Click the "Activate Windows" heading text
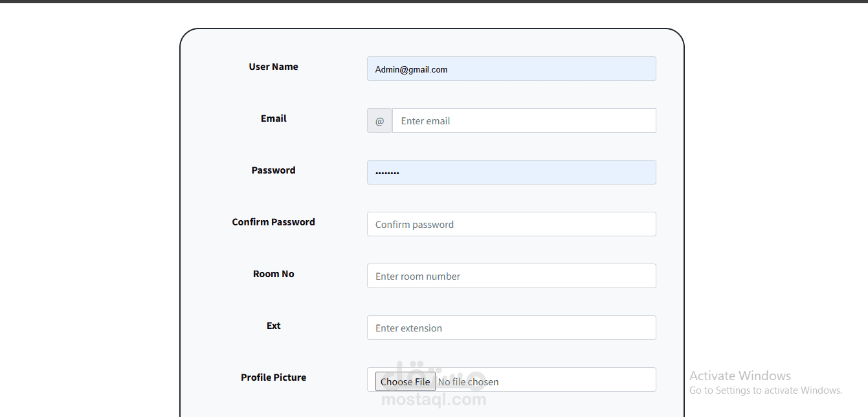 pos(740,376)
